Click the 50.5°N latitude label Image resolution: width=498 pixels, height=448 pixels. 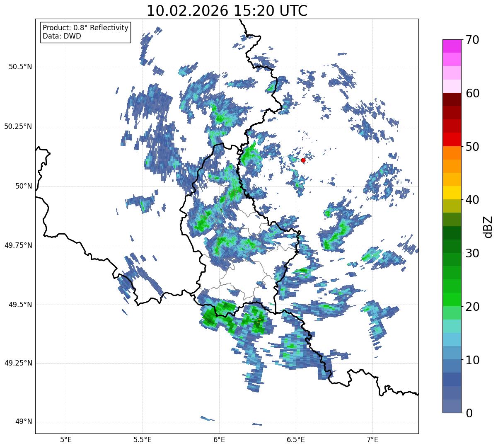click(20, 67)
